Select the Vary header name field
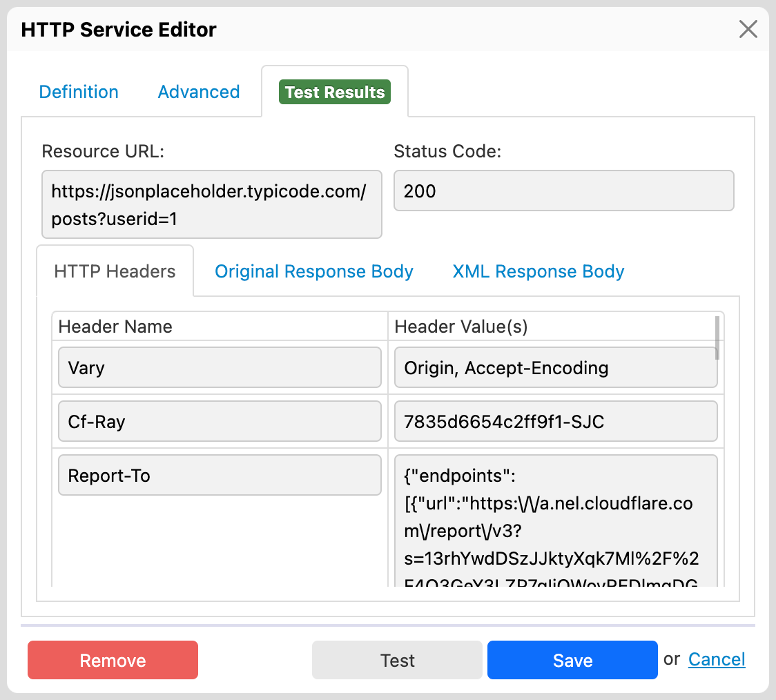The width and height of the screenshot is (776, 700). pos(220,367)
